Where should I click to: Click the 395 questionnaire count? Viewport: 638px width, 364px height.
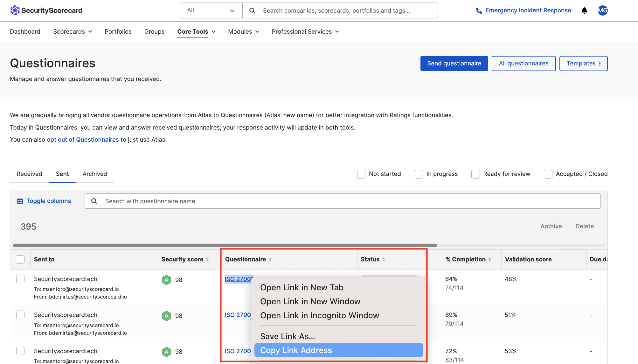[28, 227]
